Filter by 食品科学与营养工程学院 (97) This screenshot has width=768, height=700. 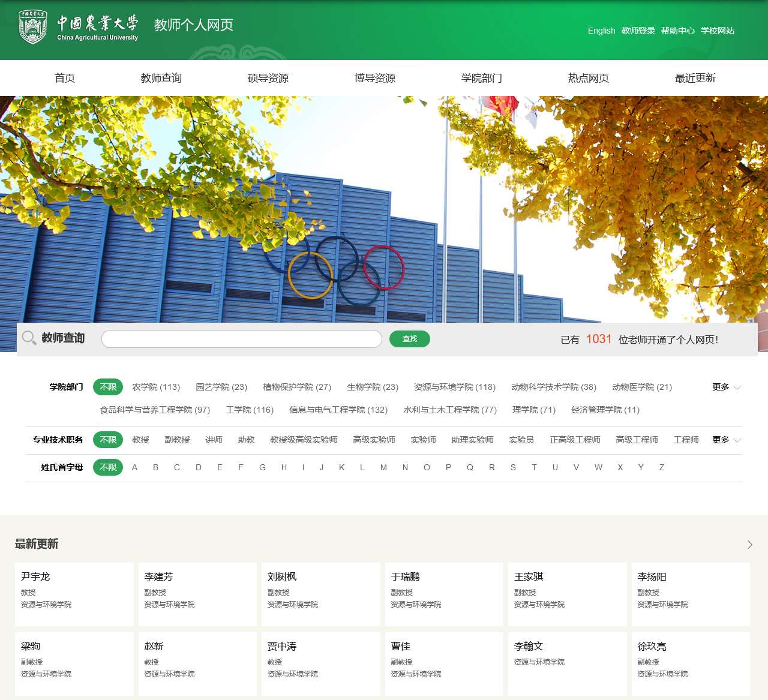point(155,410)
